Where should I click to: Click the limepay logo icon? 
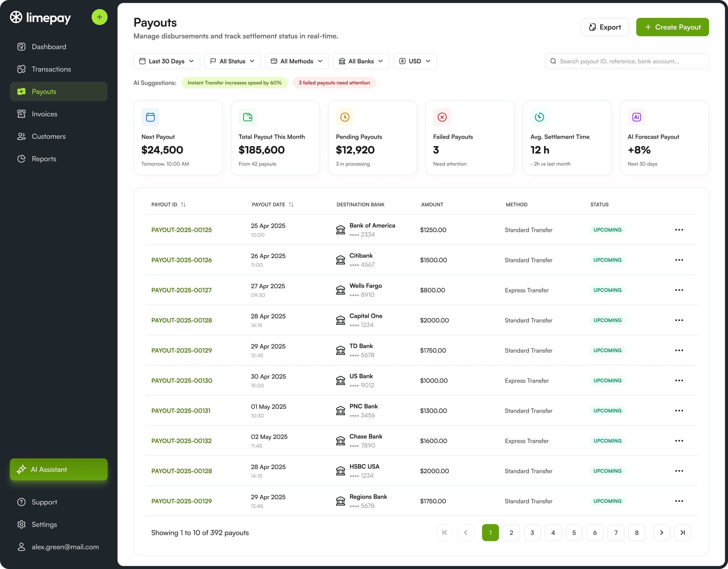click(x=16, y=17)
